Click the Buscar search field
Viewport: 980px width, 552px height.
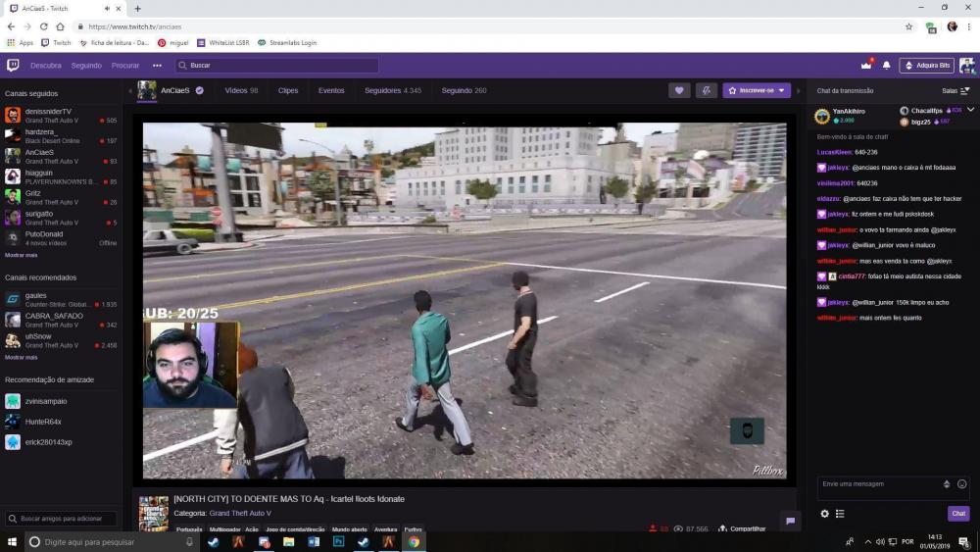point(277,65)
